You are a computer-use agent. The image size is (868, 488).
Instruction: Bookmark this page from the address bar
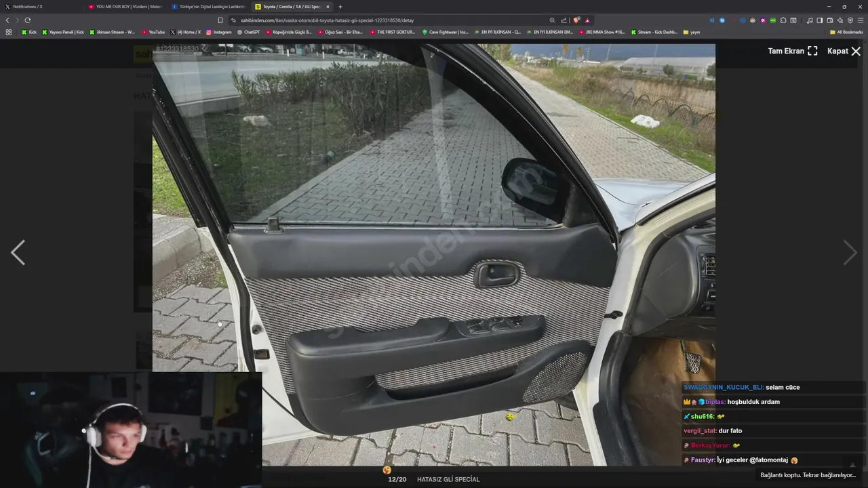pos(220,20)
